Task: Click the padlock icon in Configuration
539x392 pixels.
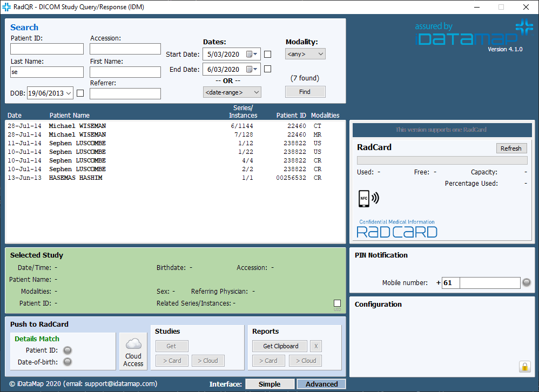Action: (524, 367)
